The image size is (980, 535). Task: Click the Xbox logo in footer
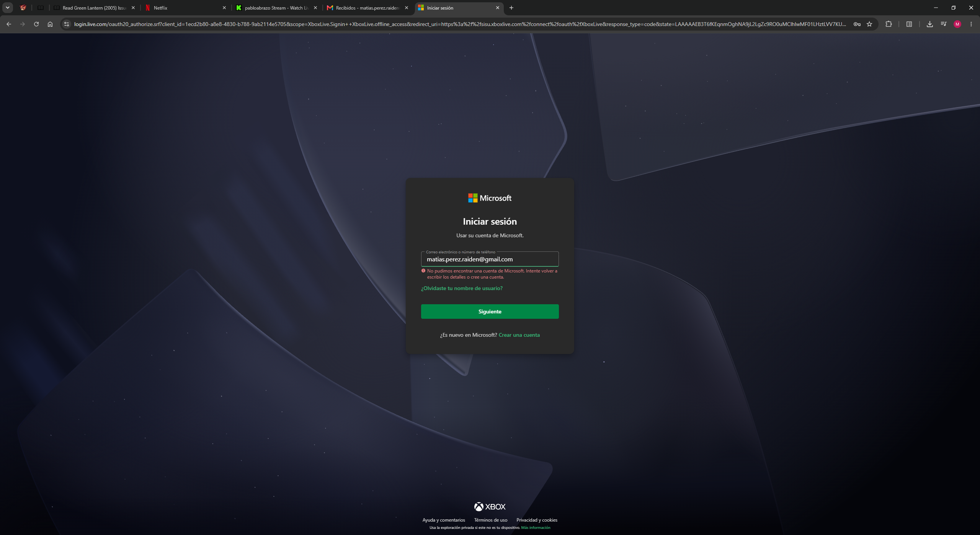490,507
